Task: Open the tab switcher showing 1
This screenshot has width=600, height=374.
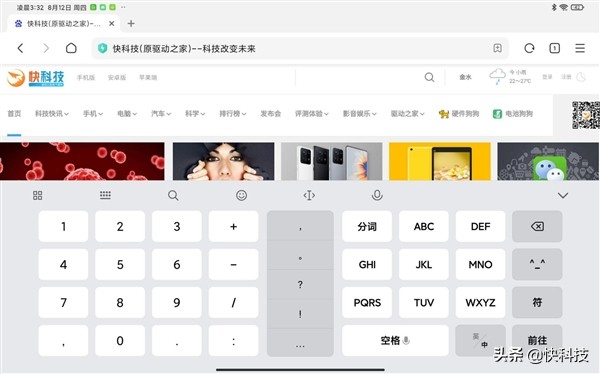Action: pyautogui.click(x=554, y=48)
